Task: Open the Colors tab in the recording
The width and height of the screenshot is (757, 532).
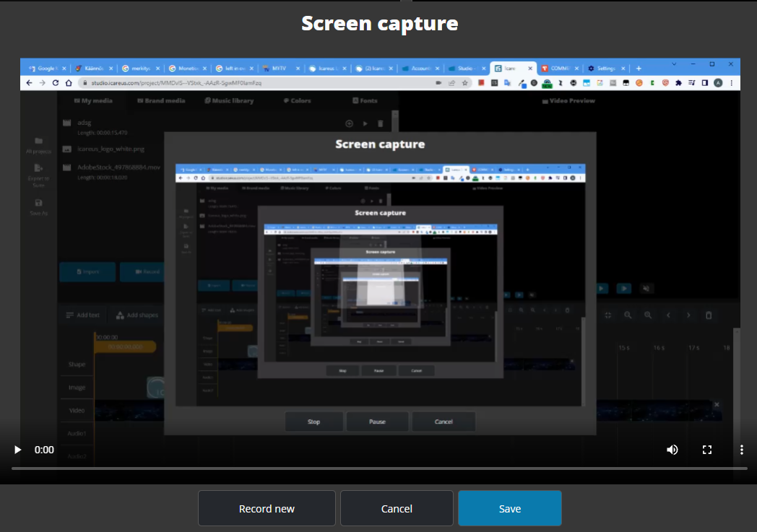Action: pos(297,101)
